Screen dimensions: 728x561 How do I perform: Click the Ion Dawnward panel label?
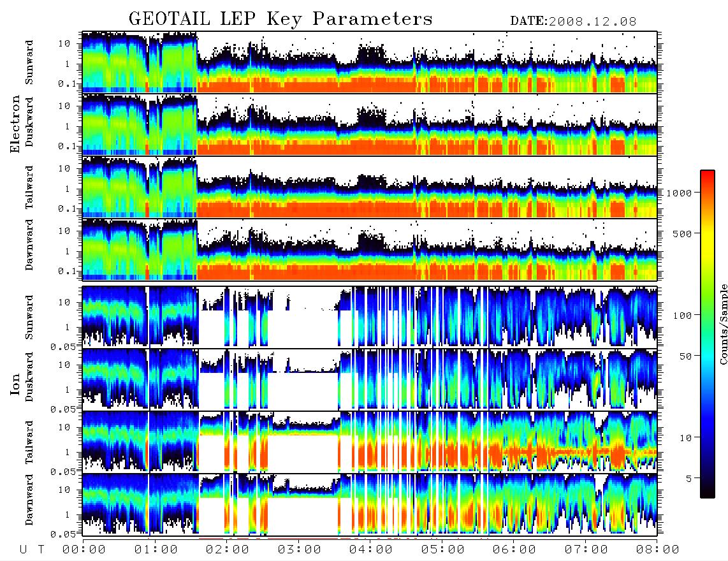pyautogui.click(x=29, y=499)
